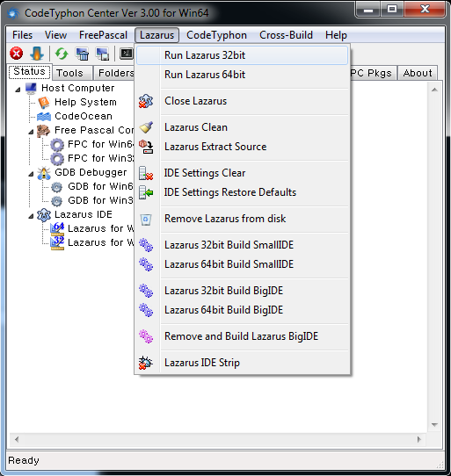Switch to the About tab
451x476 pixels.
418,73
